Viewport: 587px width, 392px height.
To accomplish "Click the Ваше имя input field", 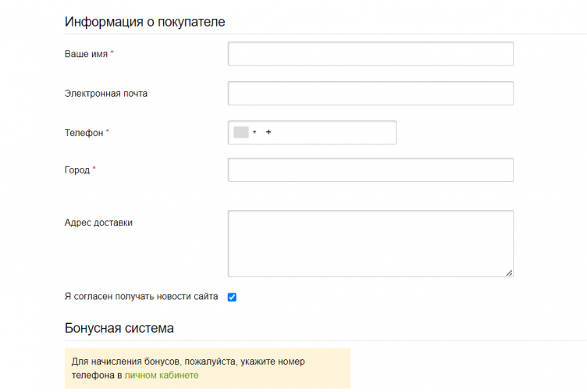I will coord(370,54).
